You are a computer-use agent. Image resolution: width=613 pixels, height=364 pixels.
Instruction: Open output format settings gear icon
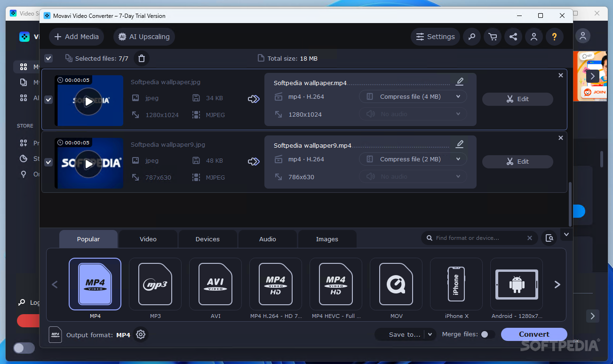[141, 335]
